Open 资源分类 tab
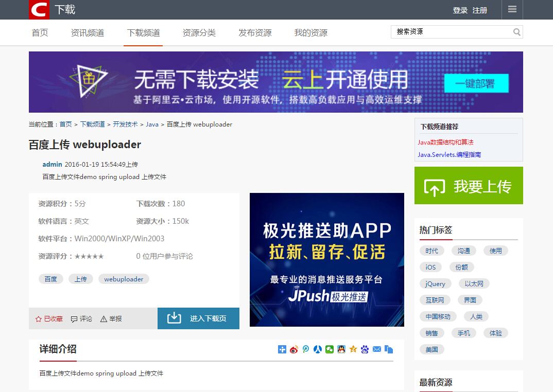Viewport: 553px width, 392px height. (199, 33)
